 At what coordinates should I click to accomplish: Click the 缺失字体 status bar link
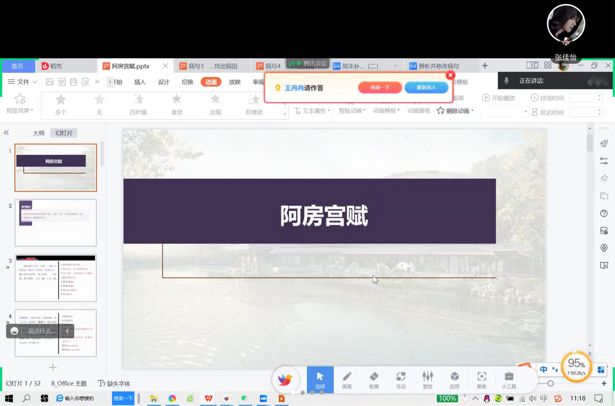coord(115,383)
